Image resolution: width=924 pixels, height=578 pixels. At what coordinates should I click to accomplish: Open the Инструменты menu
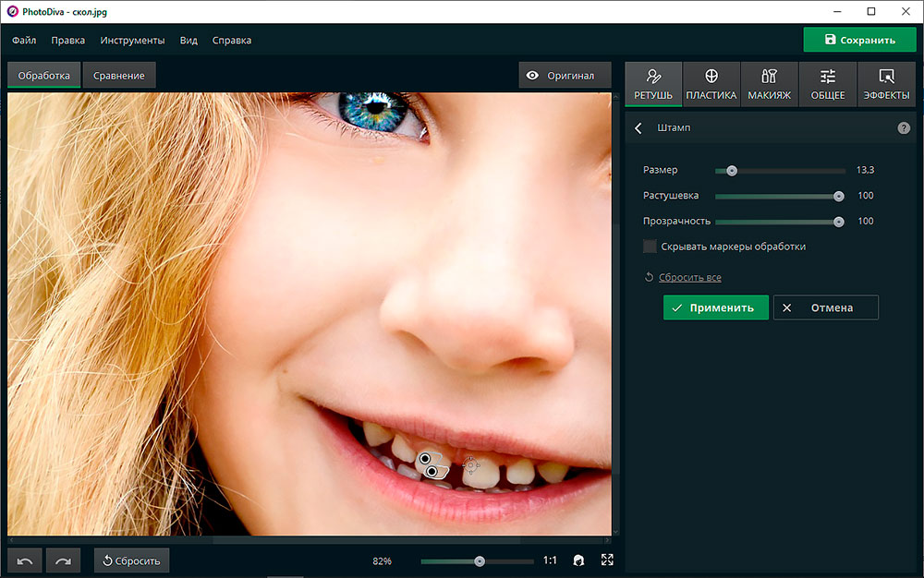132,40
